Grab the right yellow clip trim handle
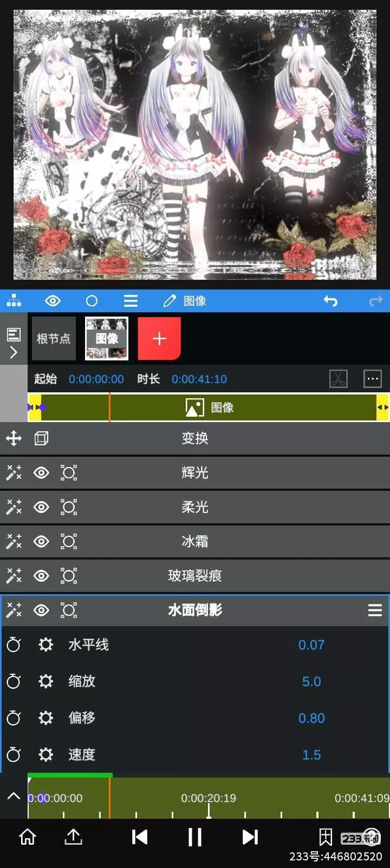 click(383, 407)
